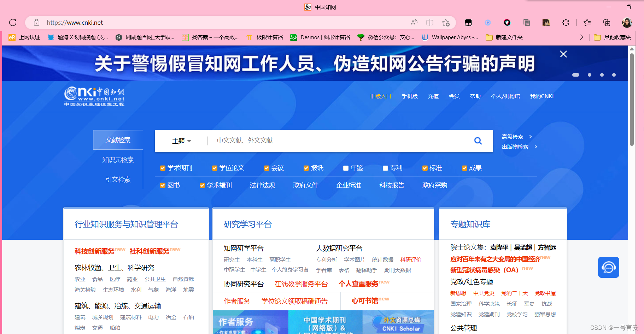The width and height of the screenshot is (644, 334).
Task: Open 个人查重服务 link
Action: pyautogui.click(x=358, y=284)
